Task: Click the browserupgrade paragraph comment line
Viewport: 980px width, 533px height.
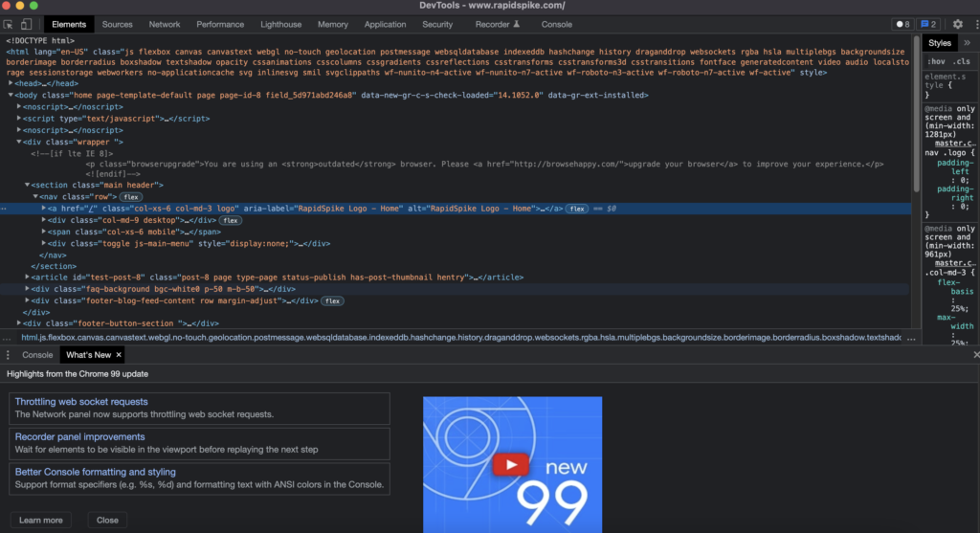Action: click(484, 165)
